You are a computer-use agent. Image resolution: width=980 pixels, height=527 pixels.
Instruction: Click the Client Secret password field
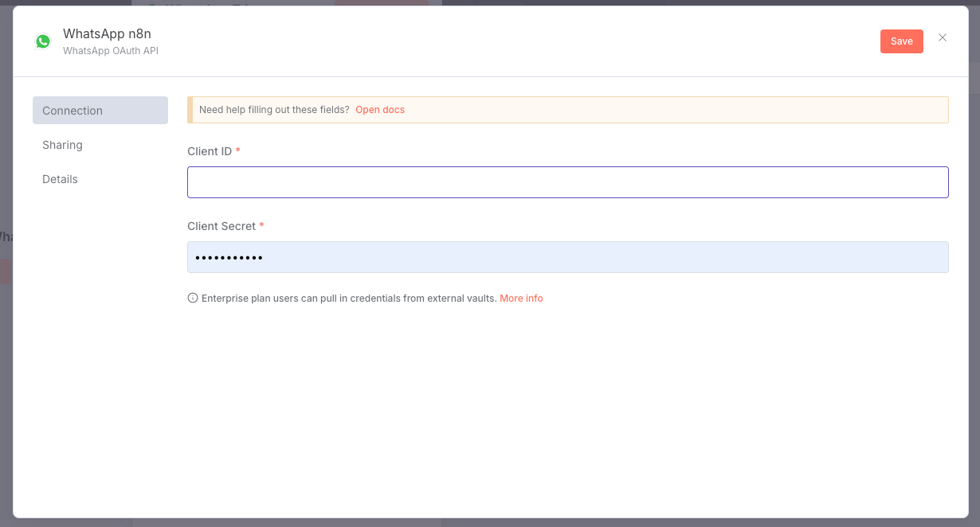point(568,257)
